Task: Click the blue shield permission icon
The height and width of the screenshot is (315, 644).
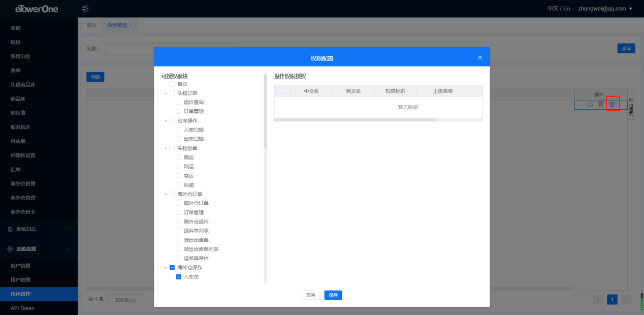Action: pos(612,104)
